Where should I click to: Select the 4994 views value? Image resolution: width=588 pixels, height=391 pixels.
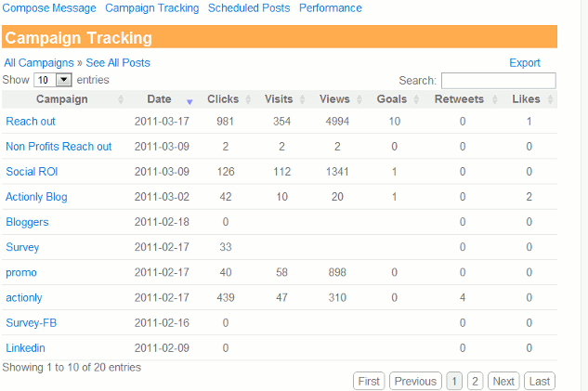(x=337, y=122)
